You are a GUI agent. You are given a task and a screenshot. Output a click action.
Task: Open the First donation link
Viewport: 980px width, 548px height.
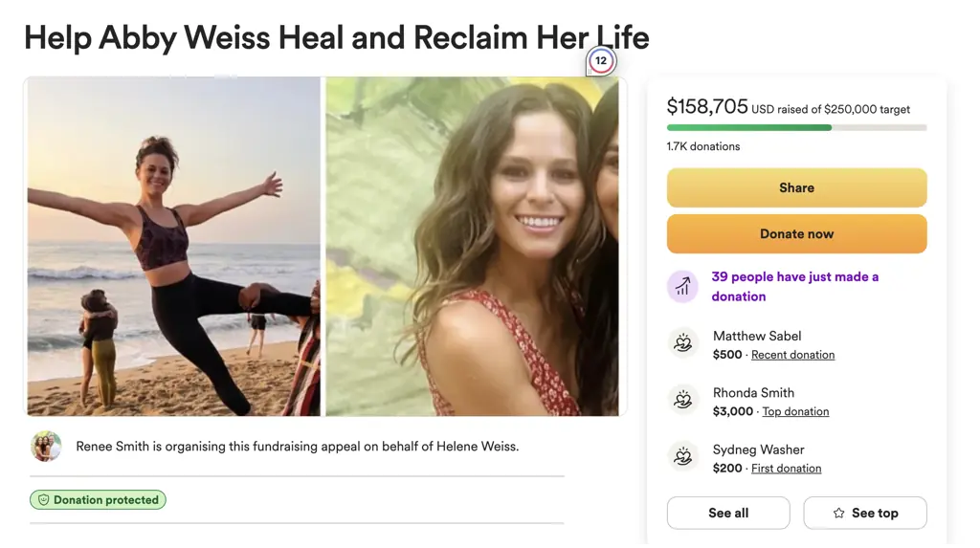786,469
